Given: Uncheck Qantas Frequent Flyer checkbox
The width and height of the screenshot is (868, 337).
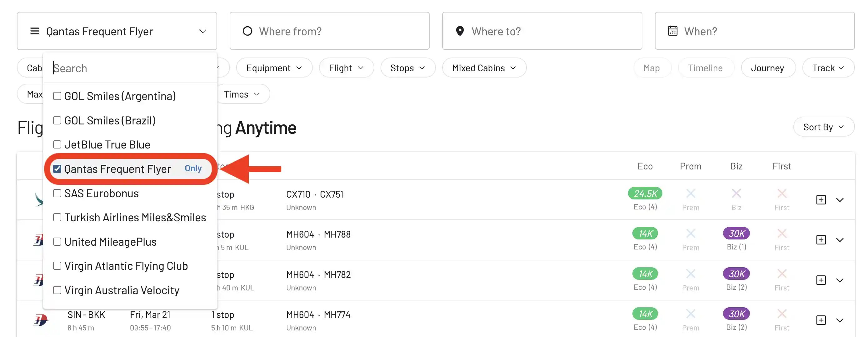Looking at the screenshot, I should pyautogui.click(x=57, y=169).
